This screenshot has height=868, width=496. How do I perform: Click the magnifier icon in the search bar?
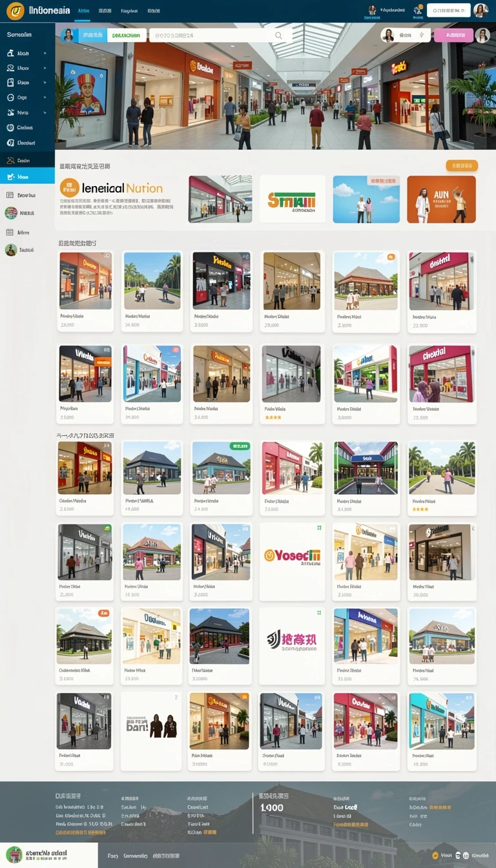point(279,36)
